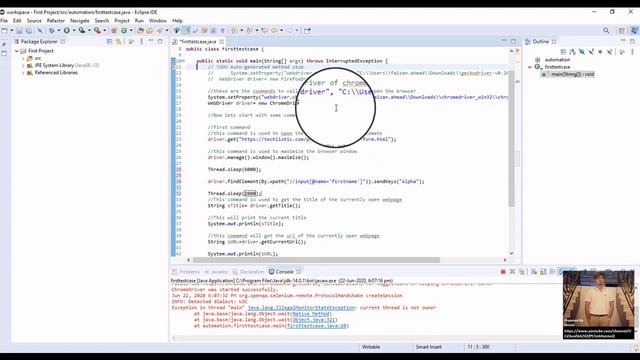This screenshot has width=640, height=360.
Task: Open Package Explorer view menu
Action: pos(142,42)
